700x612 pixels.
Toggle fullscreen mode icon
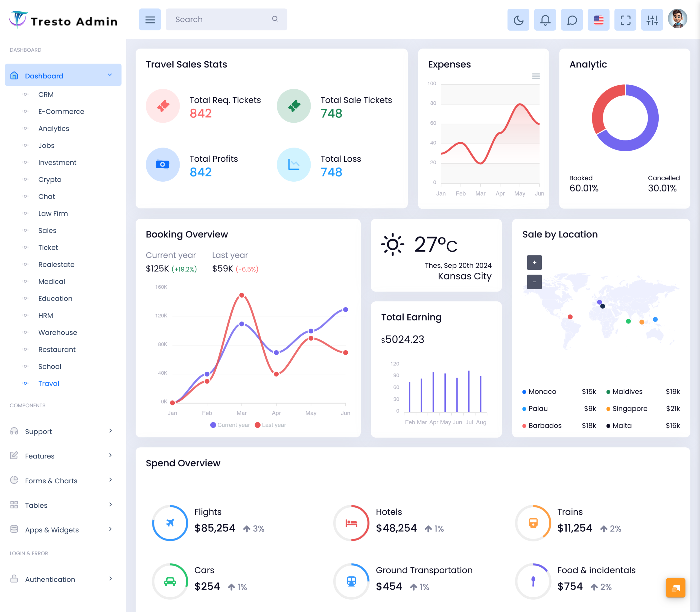[625, 20]
